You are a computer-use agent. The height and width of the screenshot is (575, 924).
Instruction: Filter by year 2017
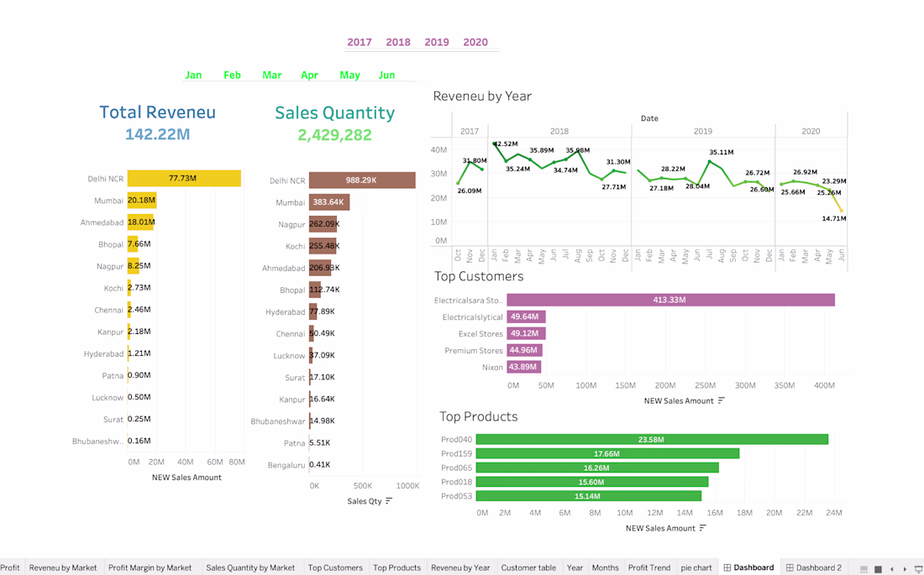tap(360, 42)
